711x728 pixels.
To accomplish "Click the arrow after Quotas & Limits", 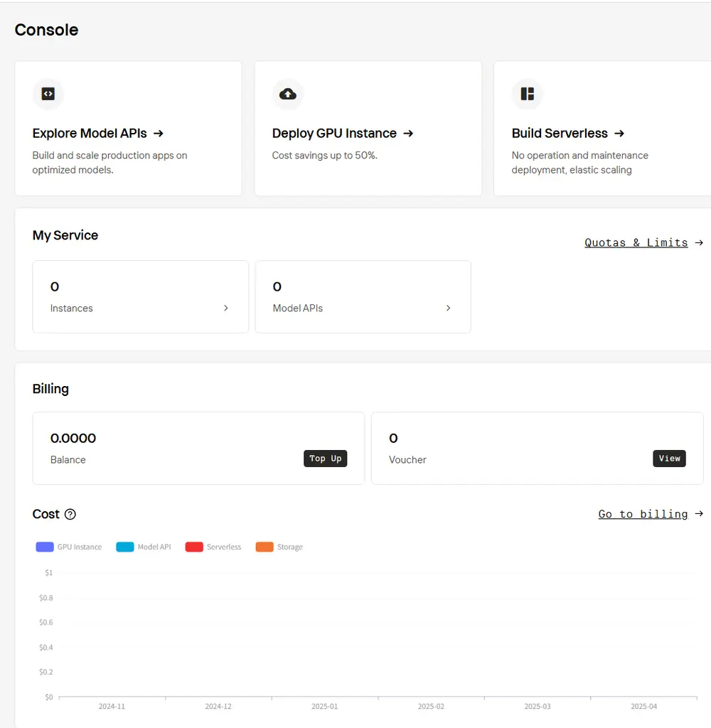I will tap(699, 242).
